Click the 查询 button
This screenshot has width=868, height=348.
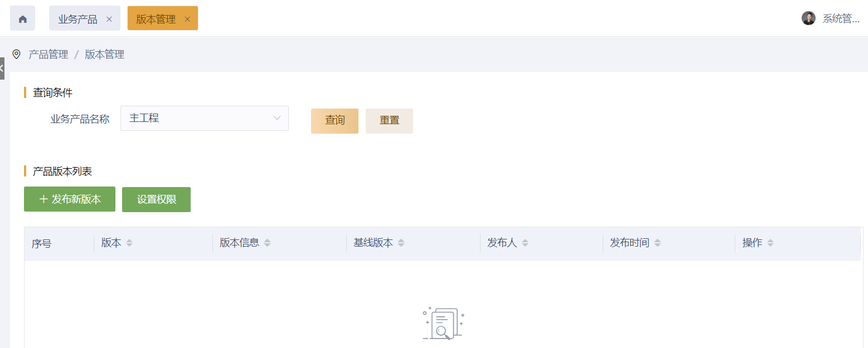click(x=334, y=121)
